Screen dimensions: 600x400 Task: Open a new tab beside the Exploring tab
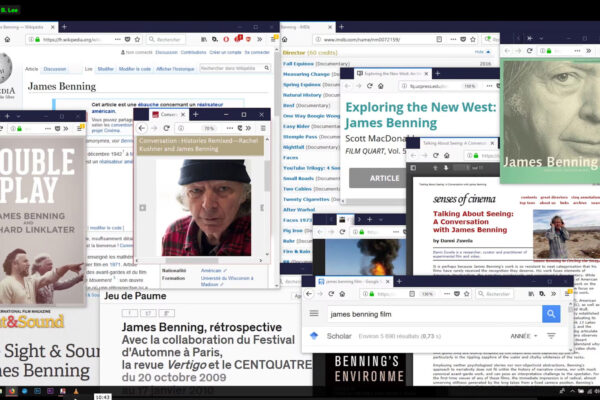click(x=438, y=73)
